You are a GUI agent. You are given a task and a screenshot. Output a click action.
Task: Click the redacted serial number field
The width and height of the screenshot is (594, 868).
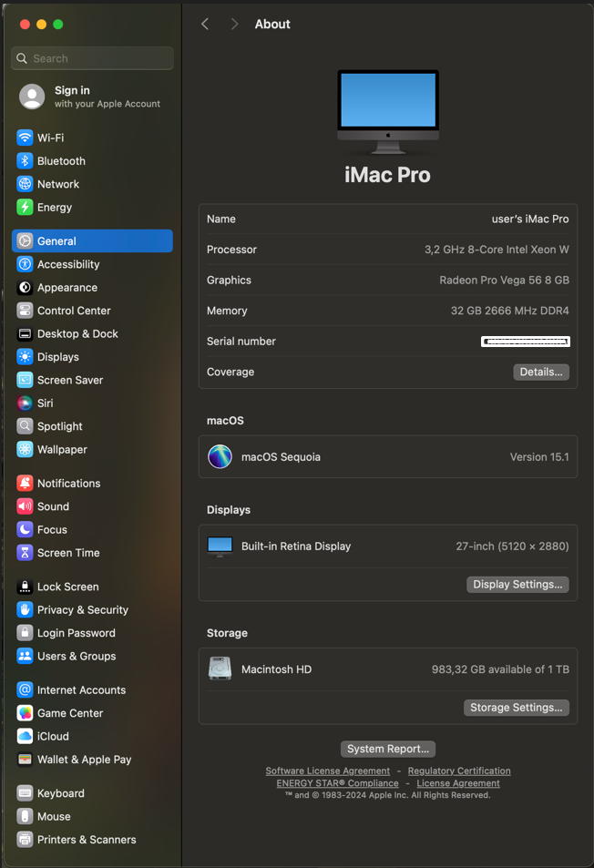click(526, 342)
